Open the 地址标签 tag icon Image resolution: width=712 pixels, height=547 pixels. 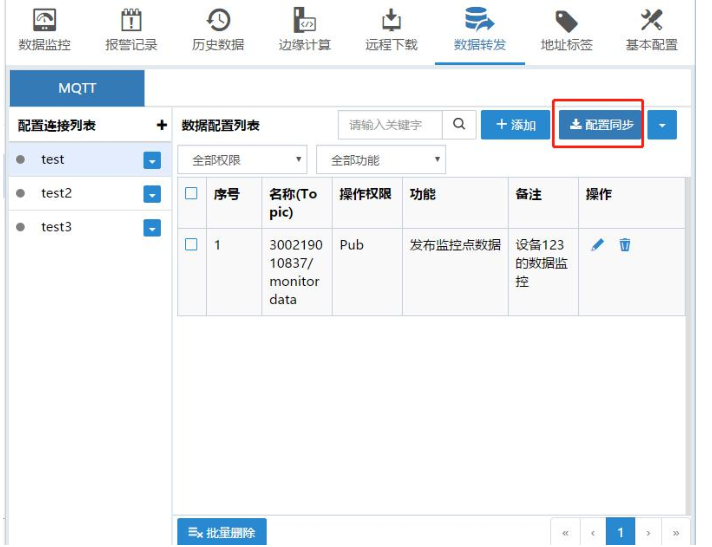(566, 21)
